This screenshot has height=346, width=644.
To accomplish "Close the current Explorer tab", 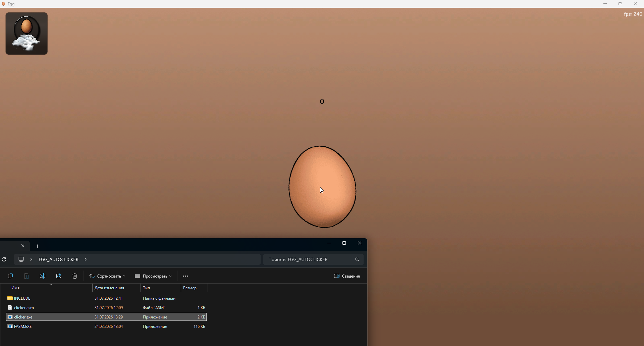I will [23, 246].
